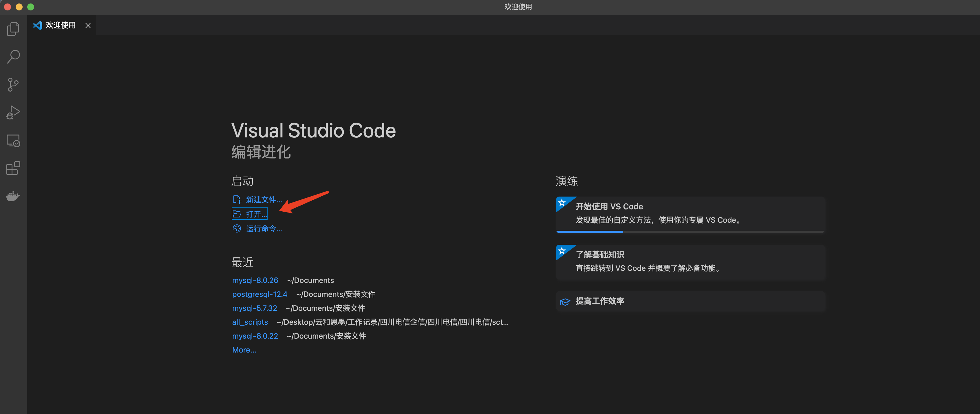Open Run and Debug view icon
The image size is (980, 414).
pos(13,113)
